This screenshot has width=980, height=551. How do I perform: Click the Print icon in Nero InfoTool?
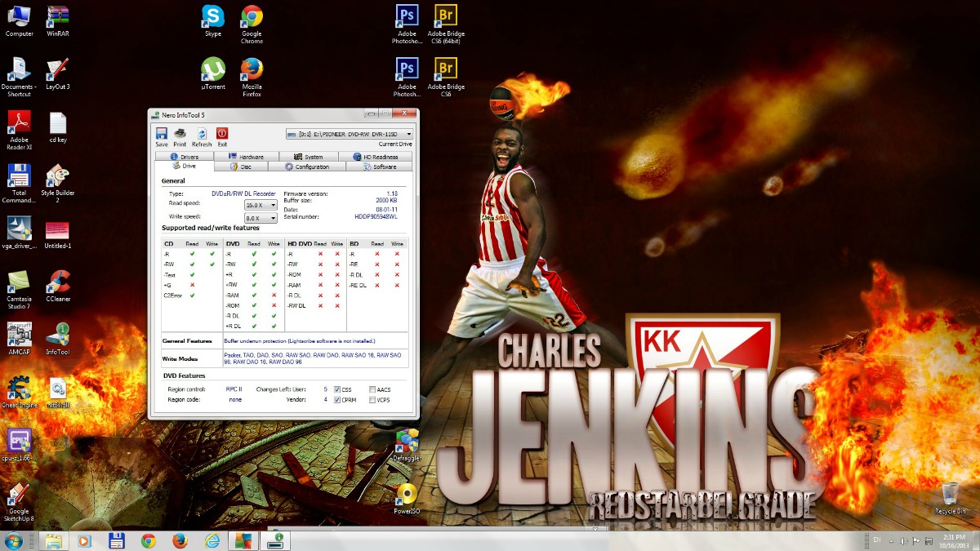[x=180, y=136]
